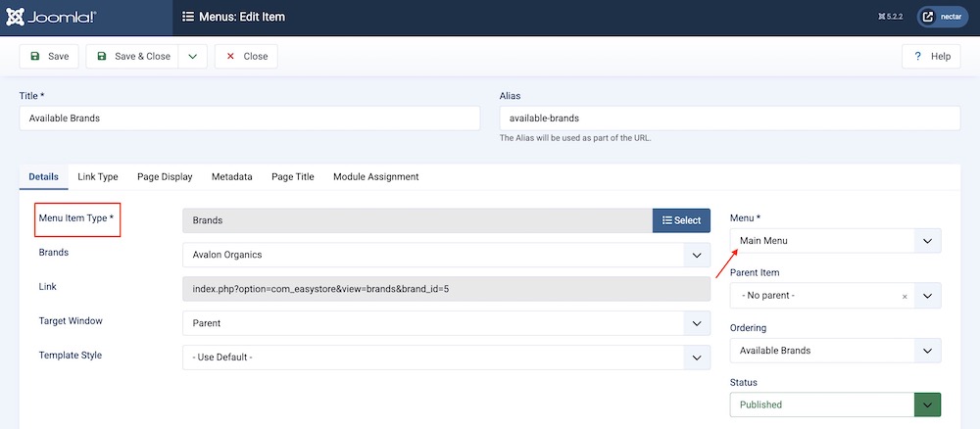Expand the Menu dropdown set to Main Menu

pyautogui.click(x=835, y=241)
